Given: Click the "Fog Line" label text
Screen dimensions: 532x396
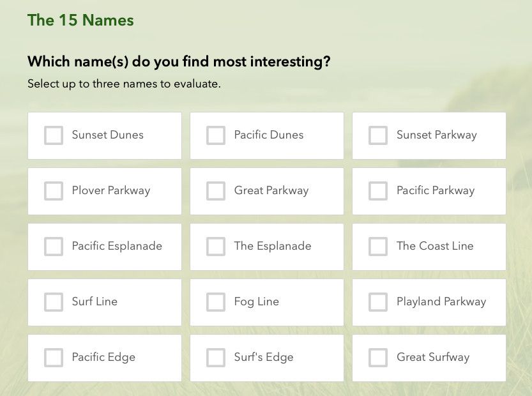Looking at the screenshot, I should (x=256, y=301).
